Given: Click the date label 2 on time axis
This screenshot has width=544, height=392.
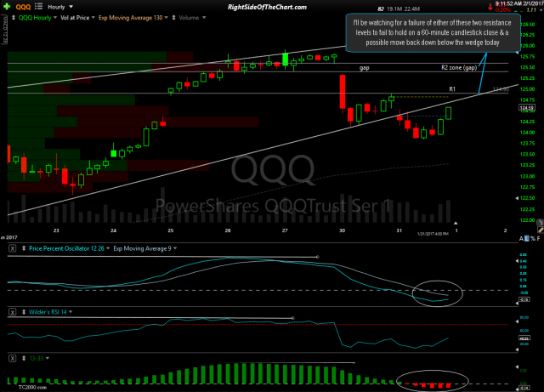Looking at the screenshot, I should click(x=505, y=230).
